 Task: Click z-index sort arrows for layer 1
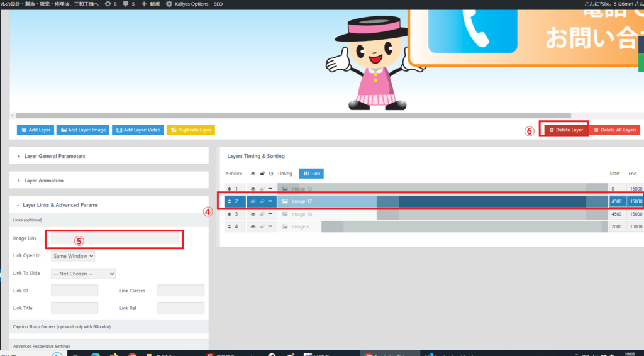pyautogui.click(x=230, y=189)
